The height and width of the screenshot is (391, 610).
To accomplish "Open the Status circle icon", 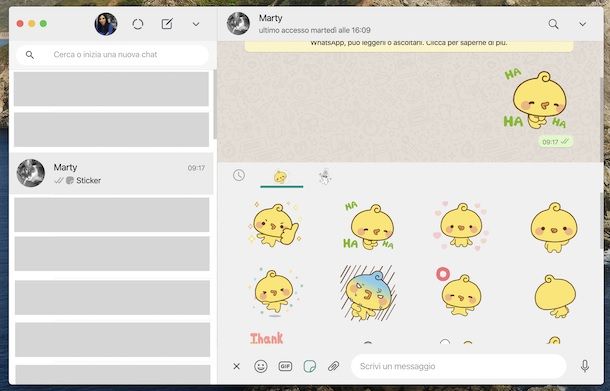I will click(x=138, y=24).
